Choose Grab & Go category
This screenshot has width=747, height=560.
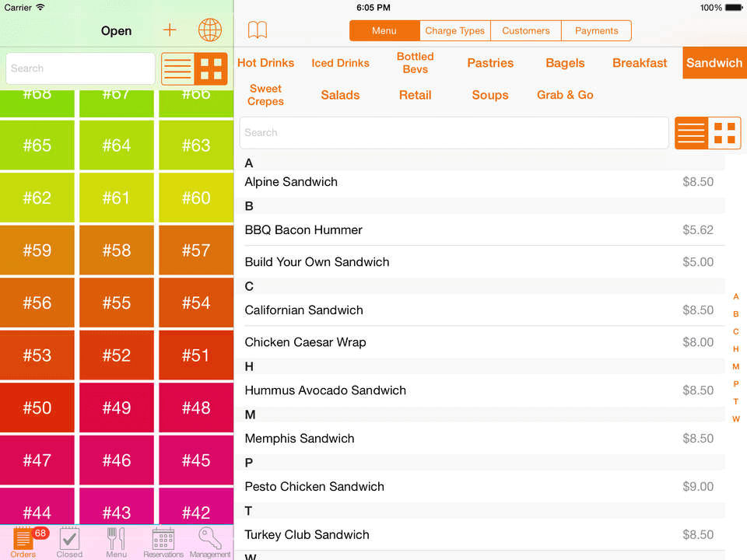pos(565,95)
